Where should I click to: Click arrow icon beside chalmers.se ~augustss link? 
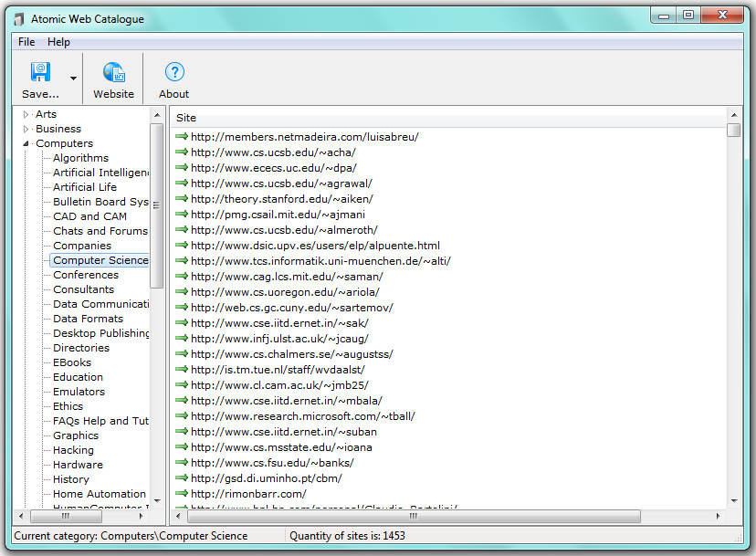(182, 354)
